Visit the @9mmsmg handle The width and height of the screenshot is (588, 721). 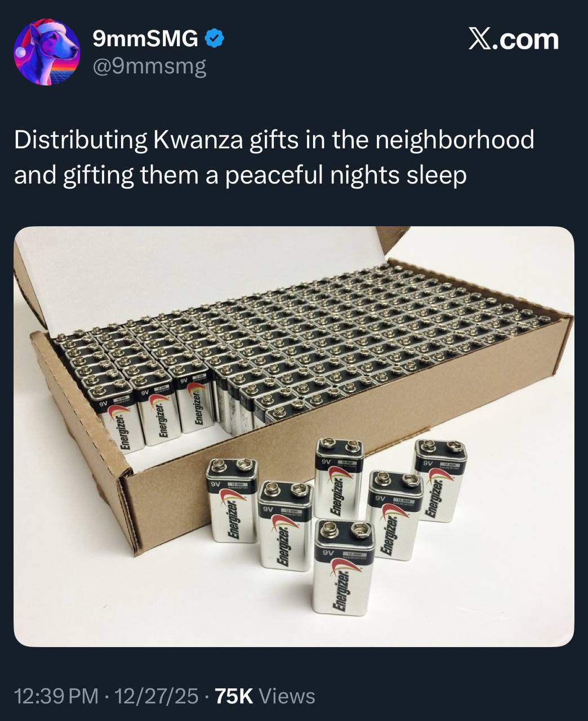149,67
